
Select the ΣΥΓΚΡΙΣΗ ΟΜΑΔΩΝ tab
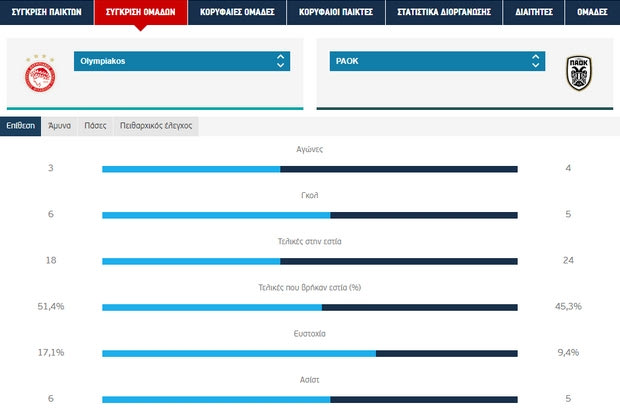138,12
